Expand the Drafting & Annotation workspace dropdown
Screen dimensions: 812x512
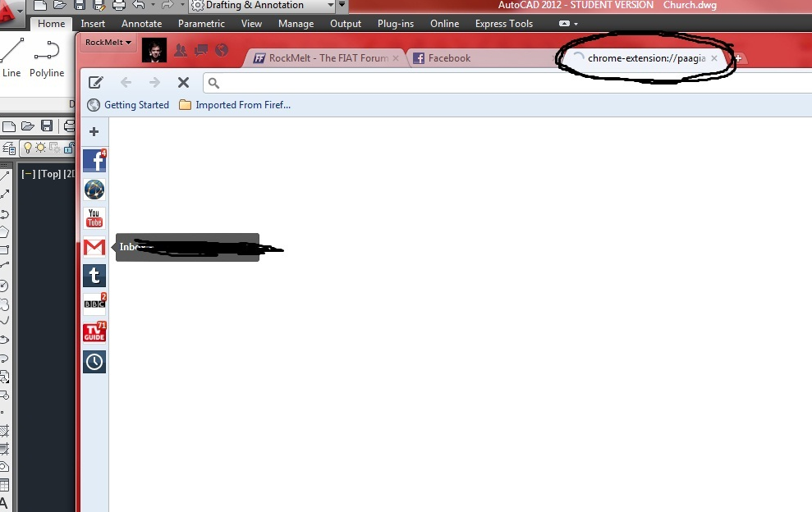(331, 6)
